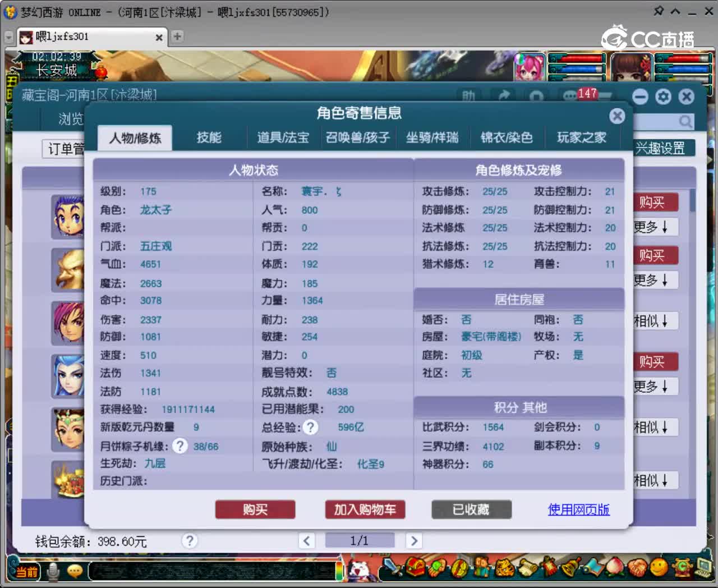Click the question mark beside 总经验

point(311,427)
